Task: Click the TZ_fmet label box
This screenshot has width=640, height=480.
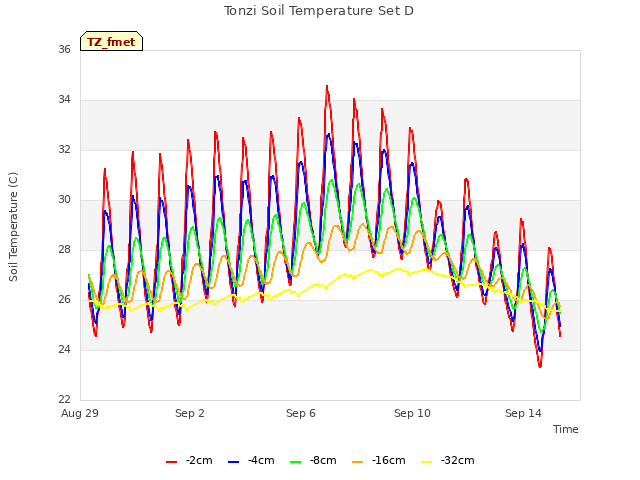Action: 111,41
